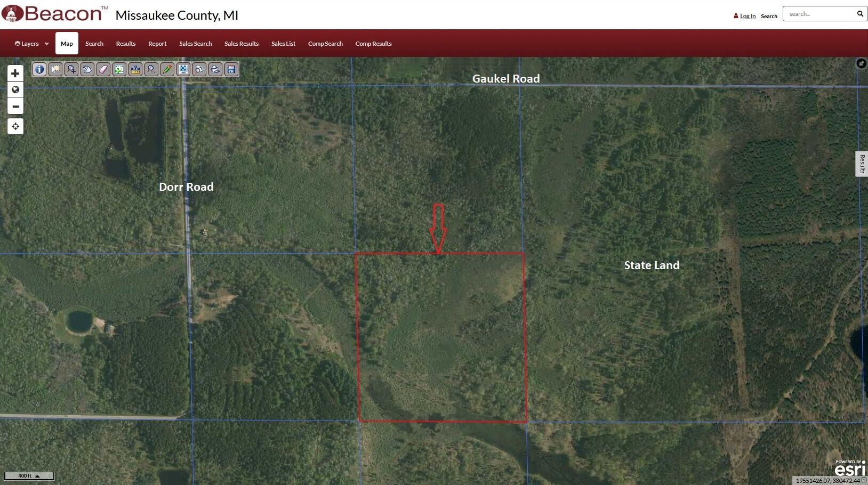Zoom to full extent with globe button
This screenshot has height=485, width=868.
tap(15, 90)
